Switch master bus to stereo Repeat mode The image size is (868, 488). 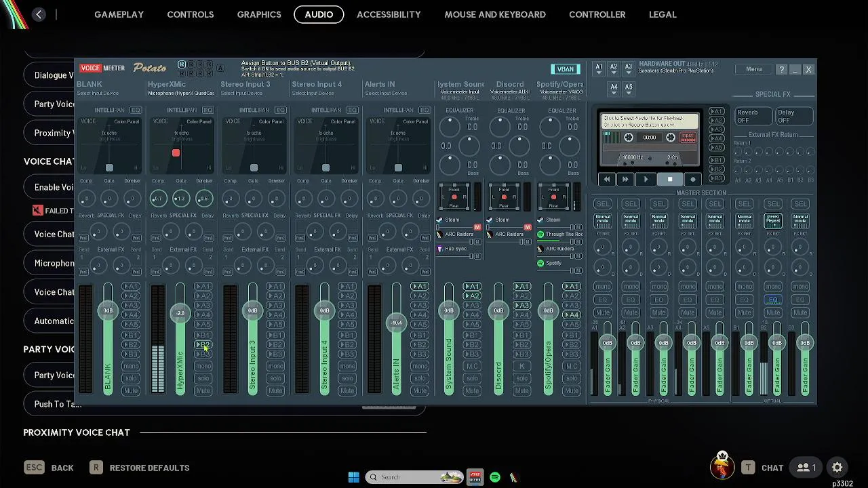point(773,220)
